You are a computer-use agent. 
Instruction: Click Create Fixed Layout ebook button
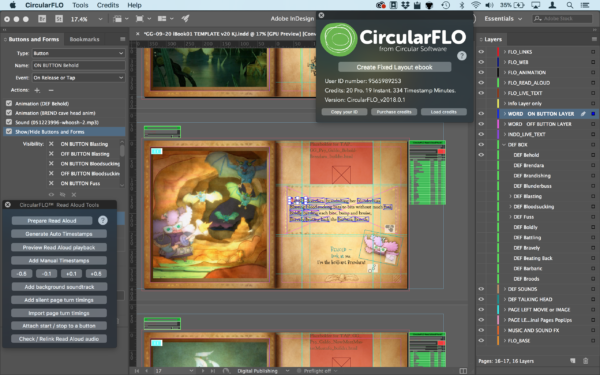[395, 67]
